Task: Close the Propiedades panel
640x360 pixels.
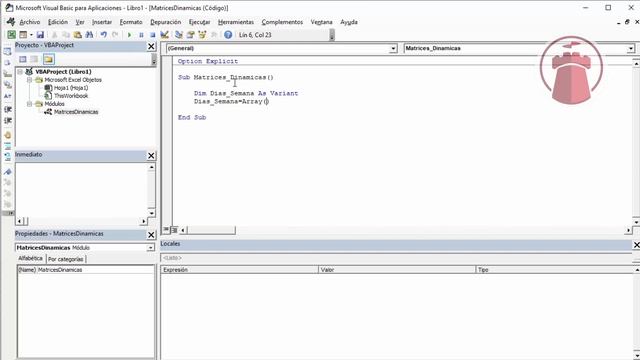Action: 151,235
